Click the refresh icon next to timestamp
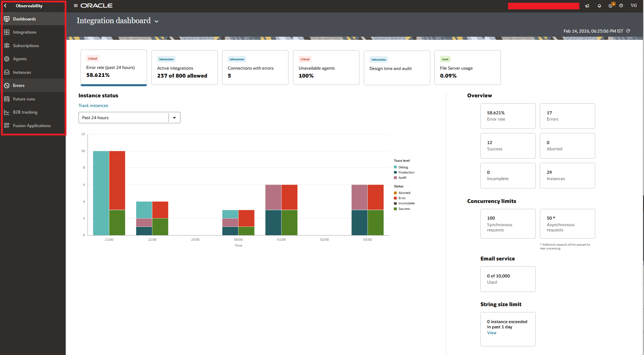Image resolution: width=644 pixels, height=355 pixels. pos(628,31)
